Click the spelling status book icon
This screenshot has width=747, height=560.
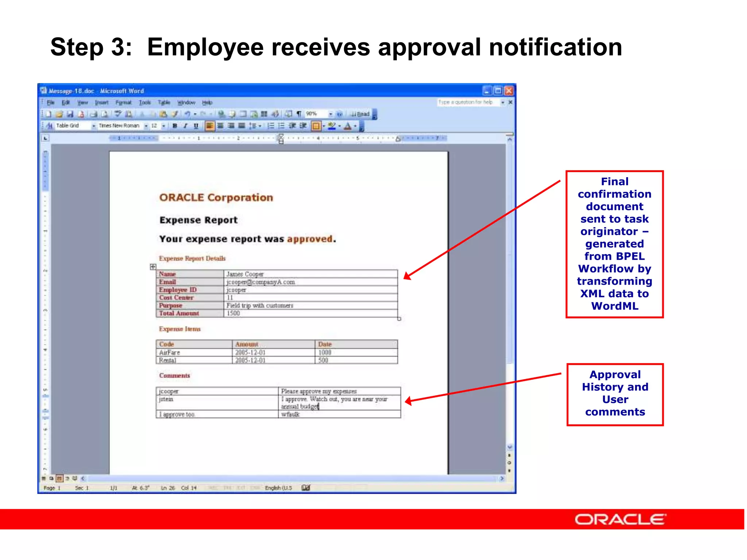point(306,488)
